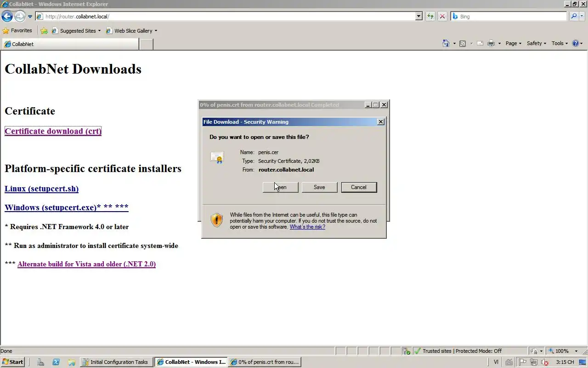
Task: Follow the Windows (setupcert.exe) link
Action: point(66,207)
